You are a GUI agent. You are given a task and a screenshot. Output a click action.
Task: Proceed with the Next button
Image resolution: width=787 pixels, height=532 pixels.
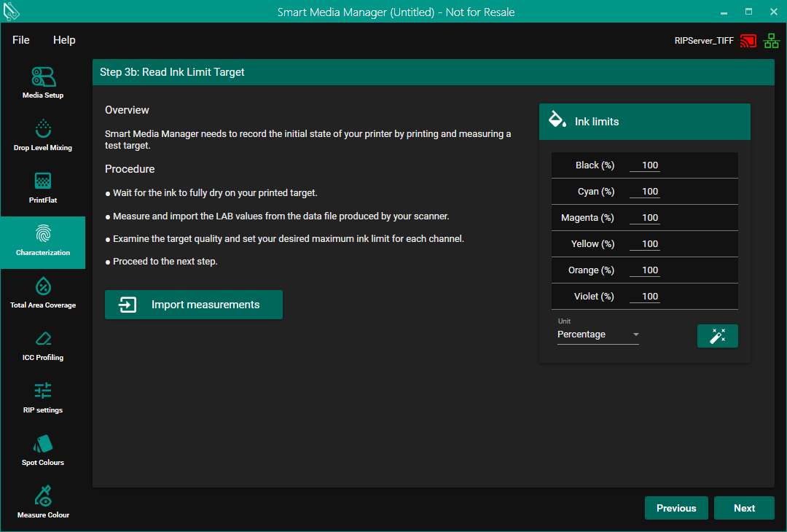[744, 508]
